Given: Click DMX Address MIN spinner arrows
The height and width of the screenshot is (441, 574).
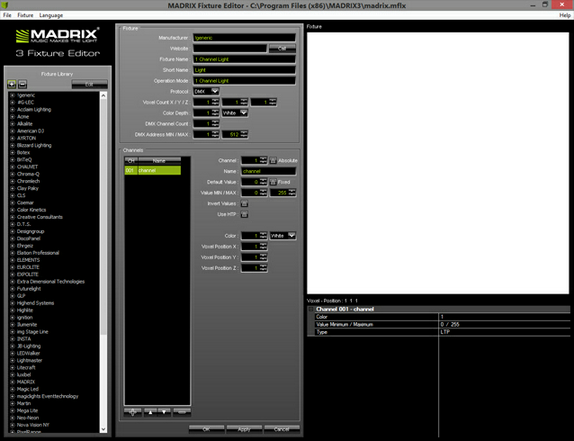Looking at the screenshot, I should point(215,134).
